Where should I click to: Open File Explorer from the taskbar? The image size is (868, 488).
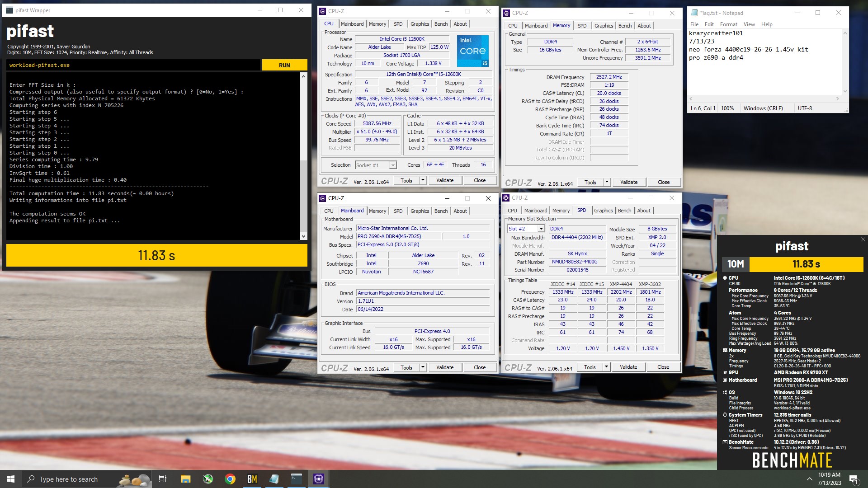pyautogui.click(x=185, y=479)
